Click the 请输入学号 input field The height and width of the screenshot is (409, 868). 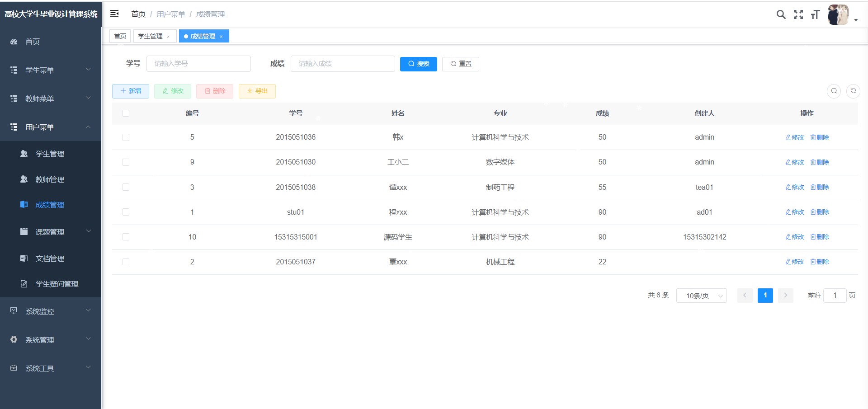pyautogui.click(x=198, y=64)
